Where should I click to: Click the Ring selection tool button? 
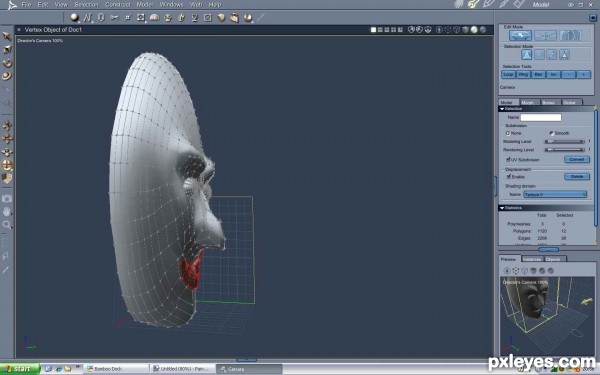(523, 75)
